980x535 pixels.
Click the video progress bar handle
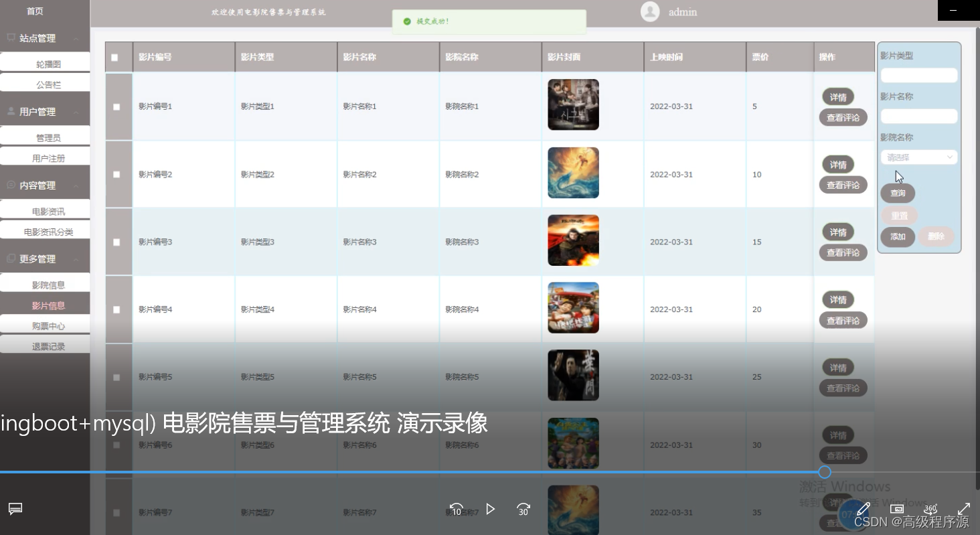825,472
